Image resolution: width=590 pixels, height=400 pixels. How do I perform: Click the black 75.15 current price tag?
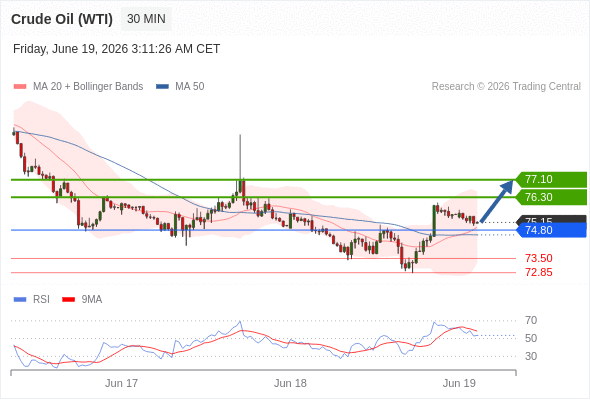[551, 219]
